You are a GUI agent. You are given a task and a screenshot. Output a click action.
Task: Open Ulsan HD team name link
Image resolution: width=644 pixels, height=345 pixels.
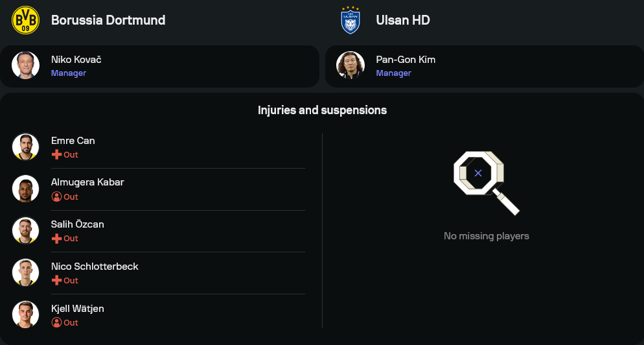pyautogui.click(x=403, y=20)
